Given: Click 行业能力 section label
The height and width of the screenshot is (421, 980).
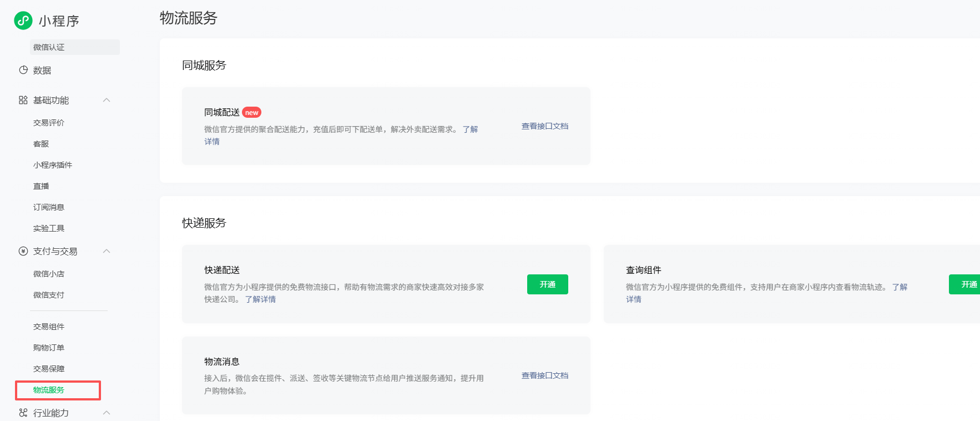Looking at the screenshot, I should click(x=51, y=413).
